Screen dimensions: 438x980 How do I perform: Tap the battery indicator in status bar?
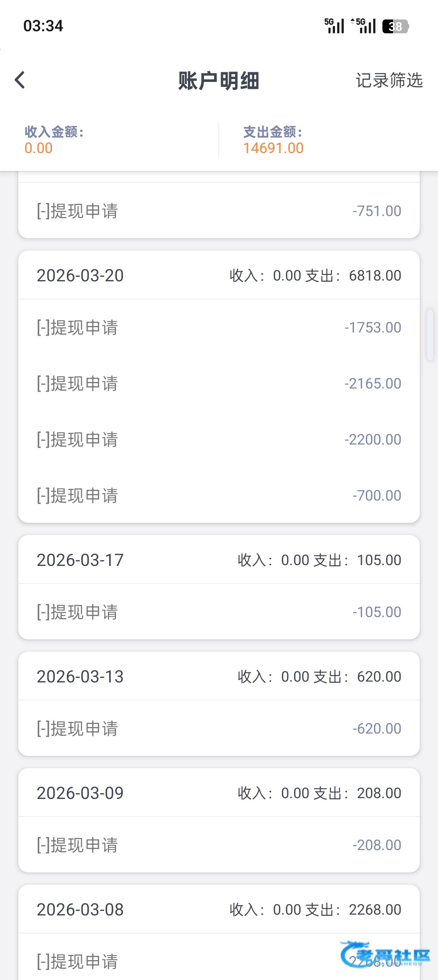pos(395,26)
